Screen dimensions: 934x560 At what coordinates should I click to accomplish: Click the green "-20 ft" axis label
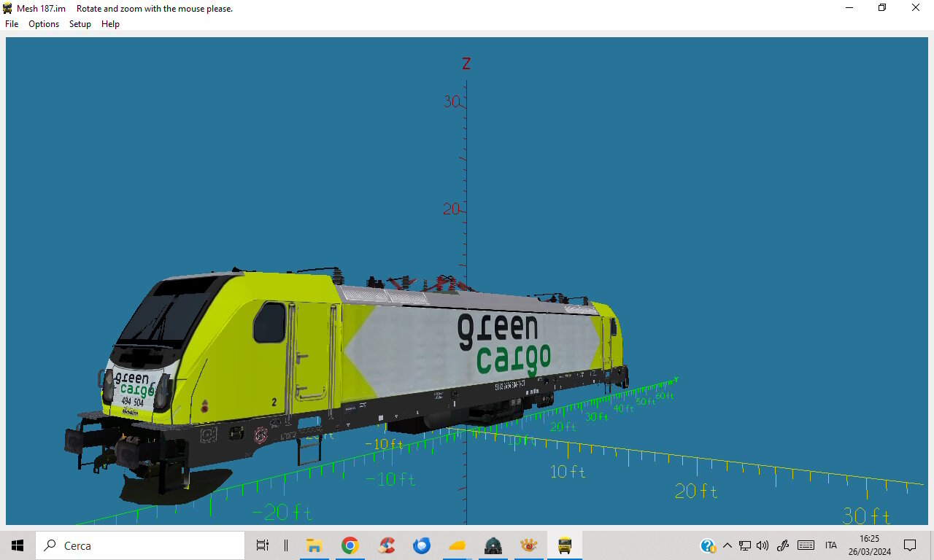point(282,513)
